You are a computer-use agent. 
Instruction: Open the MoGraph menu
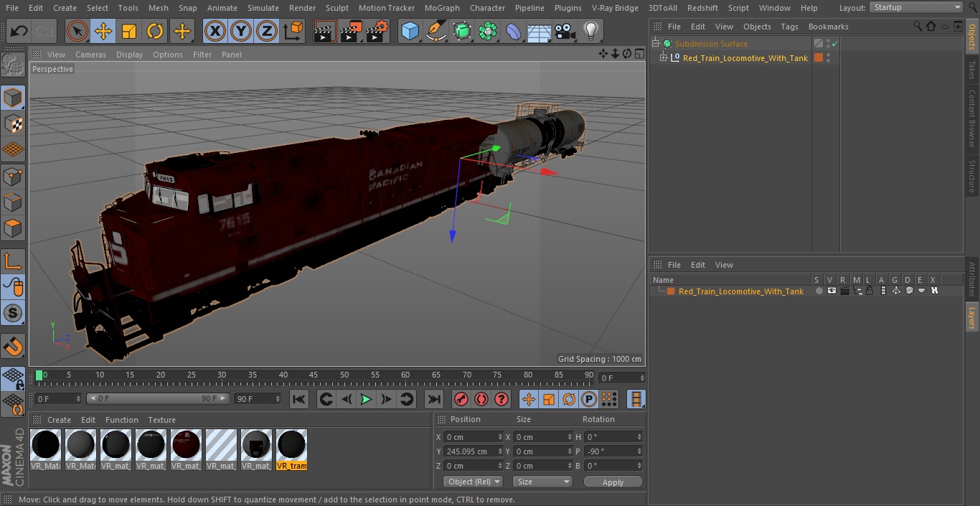pos(442,8)
